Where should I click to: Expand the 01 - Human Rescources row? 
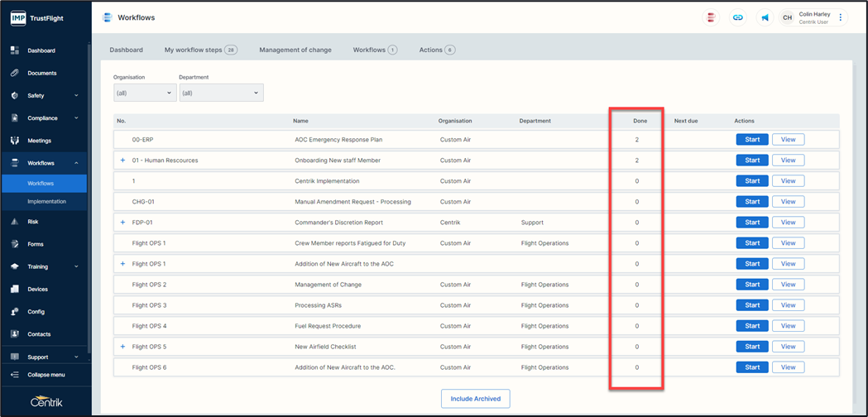click(122, 161)
